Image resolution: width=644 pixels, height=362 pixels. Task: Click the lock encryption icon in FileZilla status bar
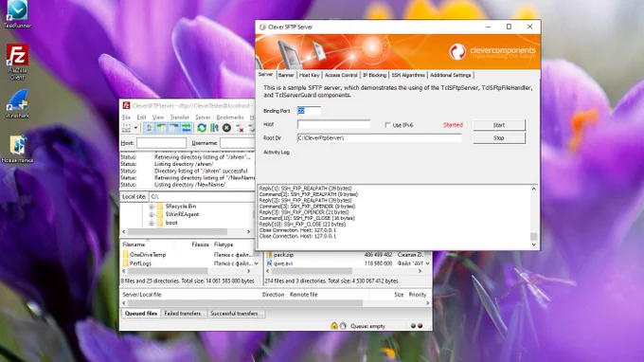point(334,326)
